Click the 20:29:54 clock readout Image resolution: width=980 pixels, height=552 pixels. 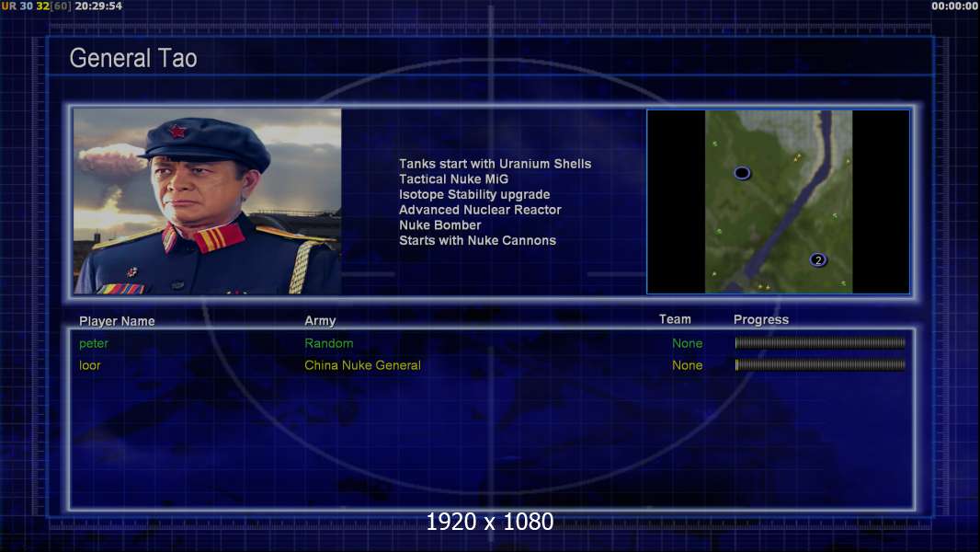[98, 6]
